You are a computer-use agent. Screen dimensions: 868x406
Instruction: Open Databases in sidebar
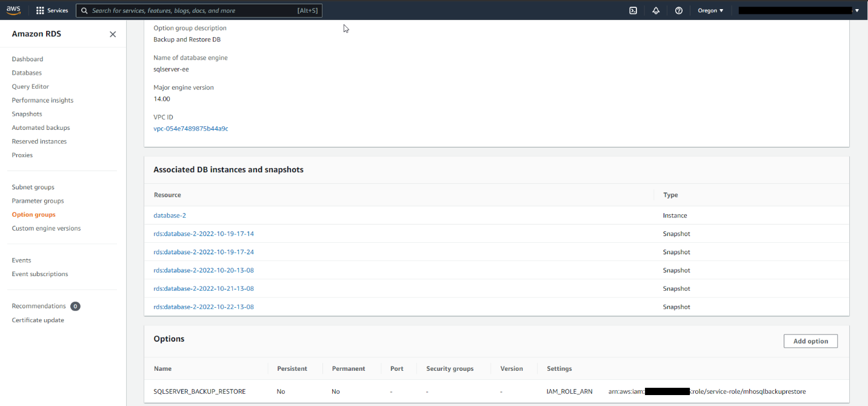[27, 73]
